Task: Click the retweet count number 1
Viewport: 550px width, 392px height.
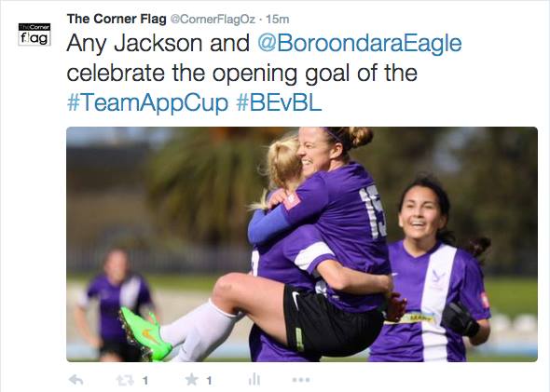Action: 145,381
